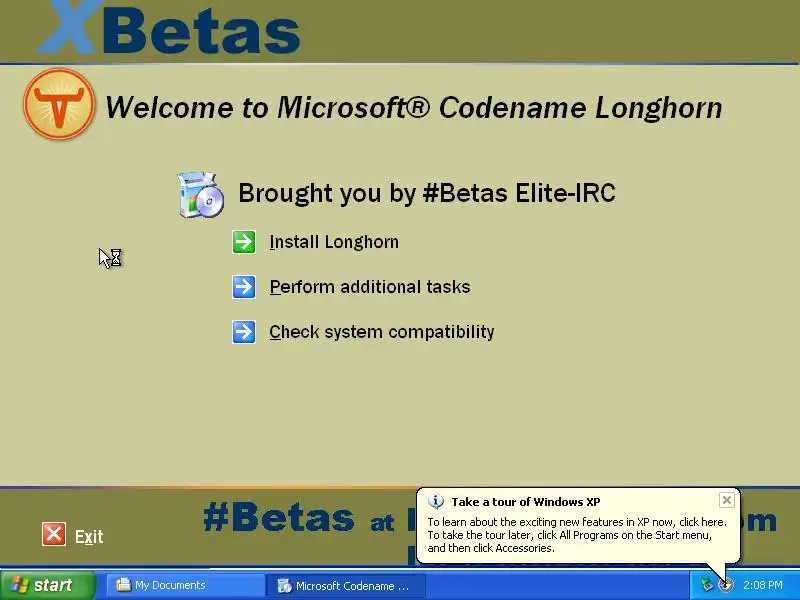Click the green arrow next to Install Longhorn
Screen dimensions: 800x600
pos(244,242)
